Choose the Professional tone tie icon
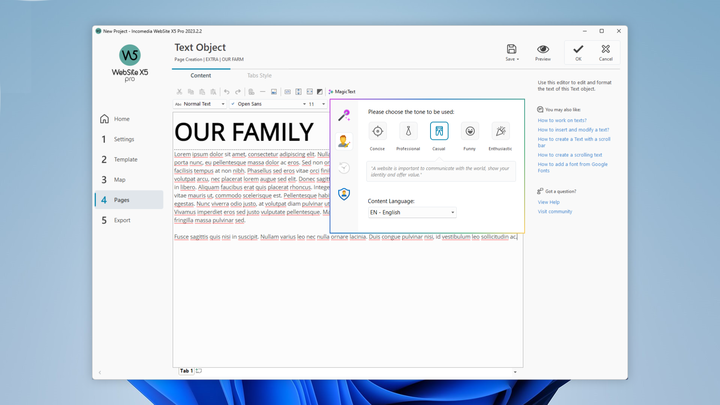Screen dimensions: 720x405 (x=408, y=131)
